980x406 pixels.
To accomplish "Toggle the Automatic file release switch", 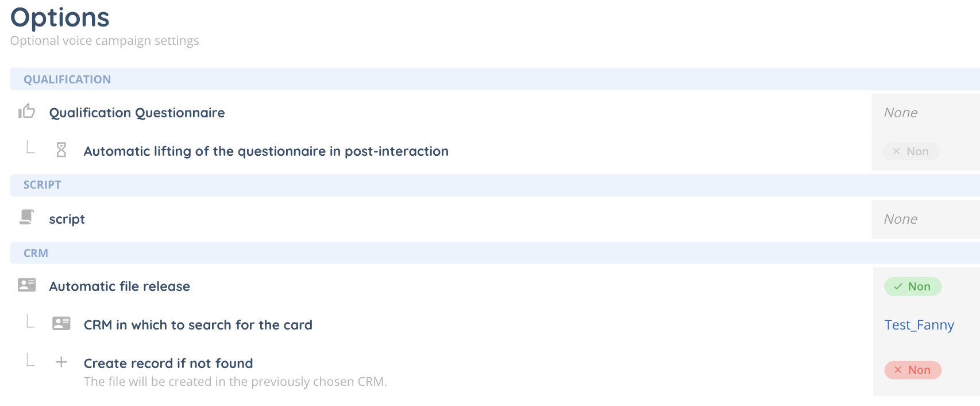I will [x=912, y=286].
